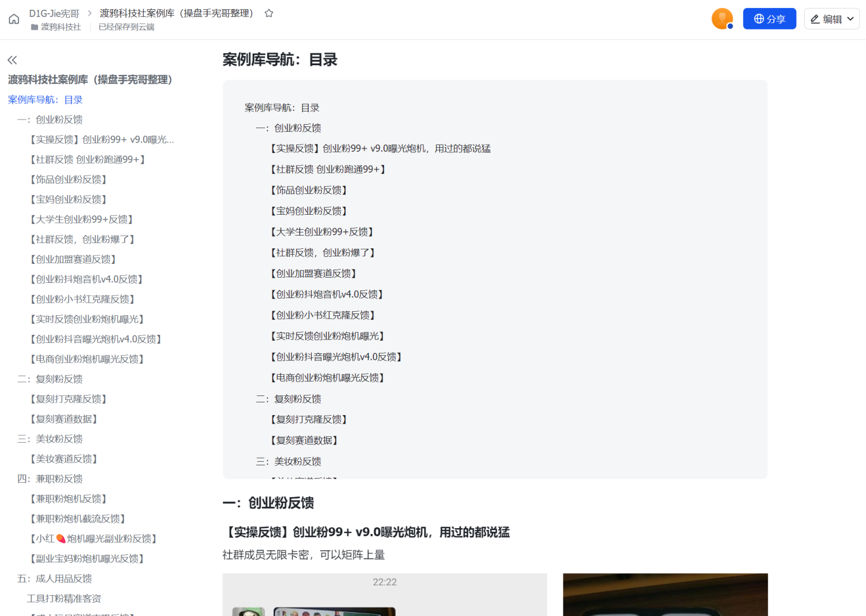Click TOC link 【复刻打克隆反馈】 in content
866x616 pixels.
coord(309,420)
